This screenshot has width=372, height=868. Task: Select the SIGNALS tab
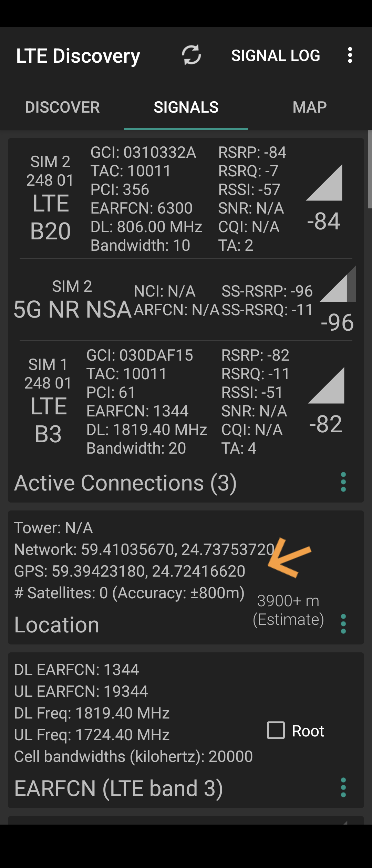tap(186, 107)
